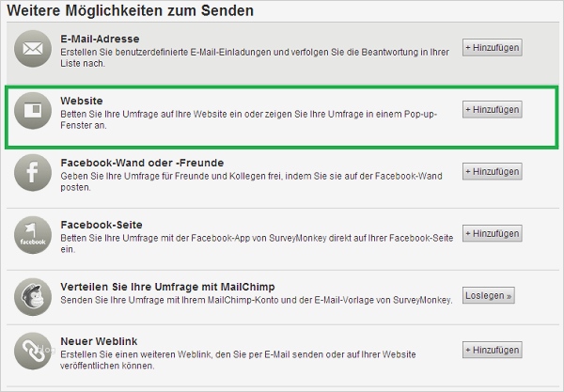This screenshot has height=392, width=564.
Task: Select the E-Mail-Adresse heading
Action: 102,39
